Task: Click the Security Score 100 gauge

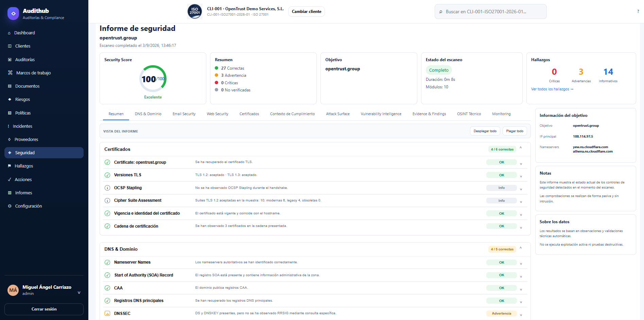Action: [153, 79]
